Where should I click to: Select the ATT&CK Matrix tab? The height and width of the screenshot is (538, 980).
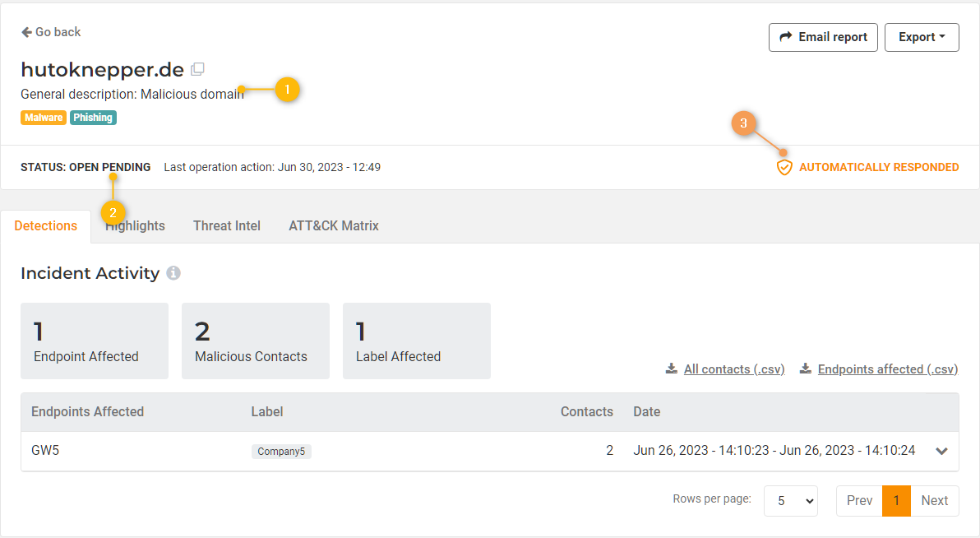334,225
